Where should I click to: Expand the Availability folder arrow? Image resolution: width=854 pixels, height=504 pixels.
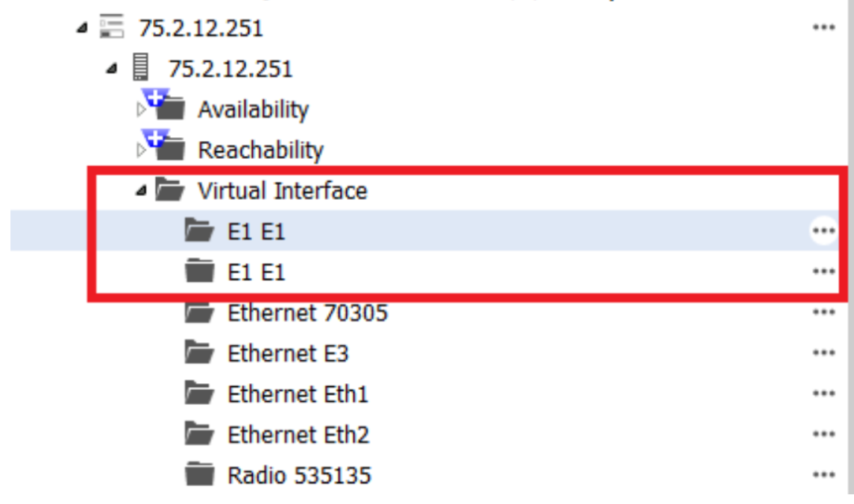141,110
